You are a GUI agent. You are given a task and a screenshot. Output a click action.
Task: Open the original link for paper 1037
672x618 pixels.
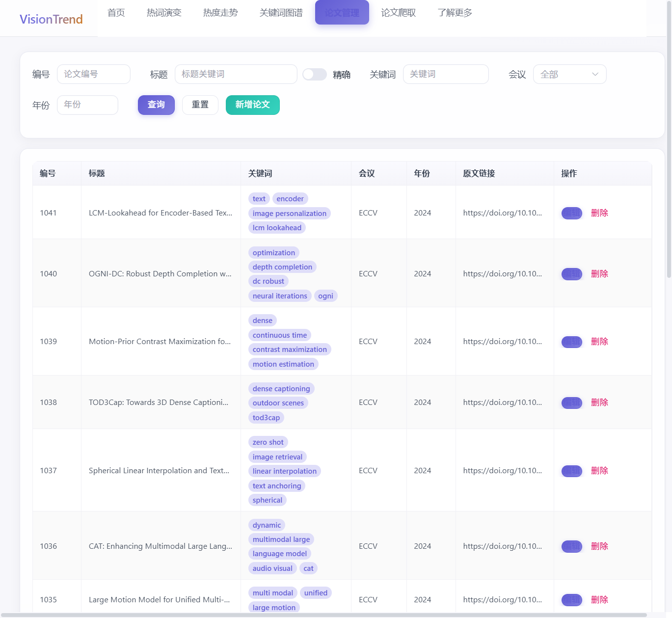point(503,470)
